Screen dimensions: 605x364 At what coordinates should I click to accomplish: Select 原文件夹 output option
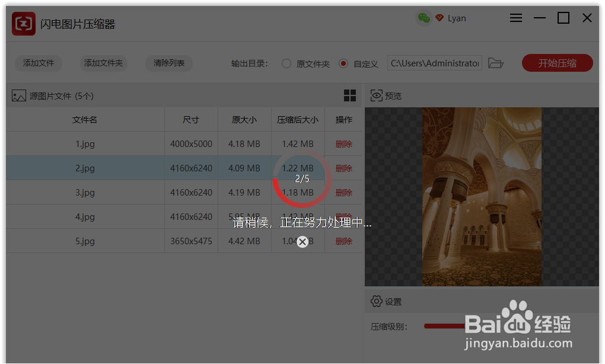coord(286,63)
